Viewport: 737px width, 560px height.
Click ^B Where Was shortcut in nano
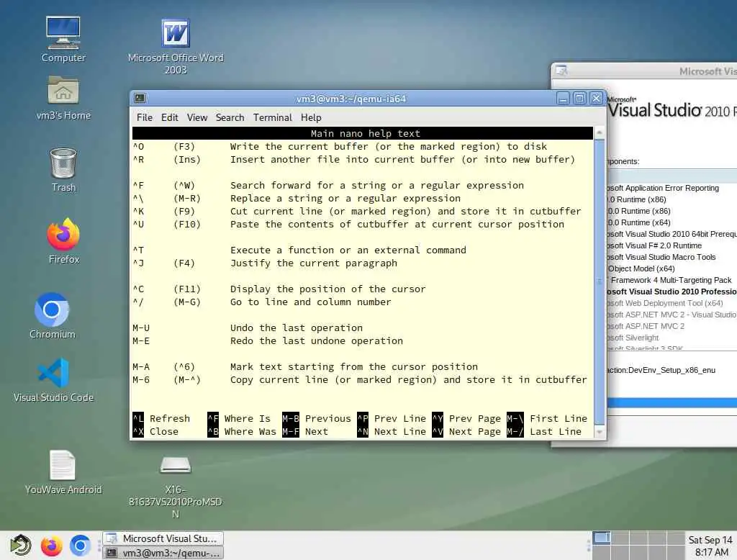pos(242,432)
